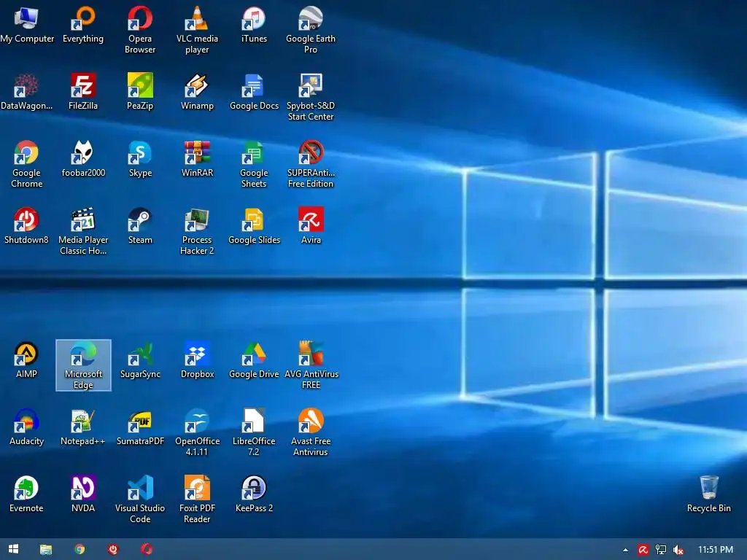747x560 pixels.
Task: Show hidden system tray icons
Action: pyautogui.click(x=625, y=550)
